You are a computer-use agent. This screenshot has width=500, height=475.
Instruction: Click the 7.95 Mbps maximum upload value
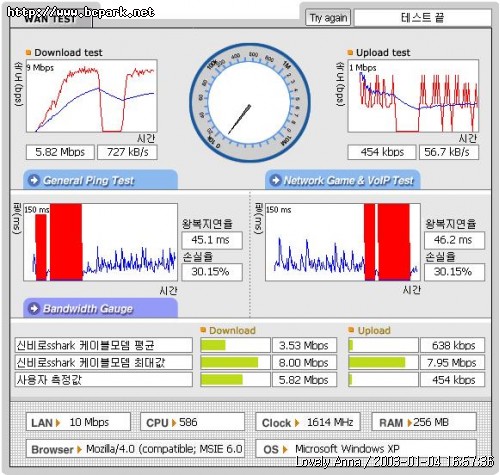click(x=453, y=362)
